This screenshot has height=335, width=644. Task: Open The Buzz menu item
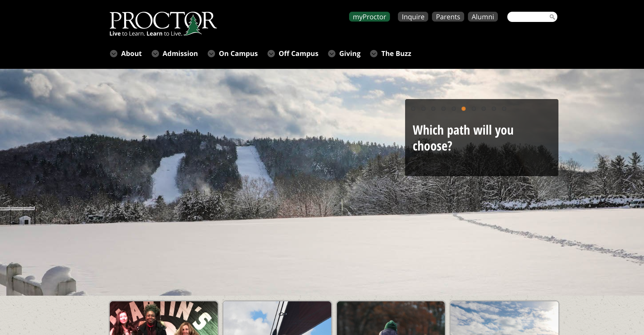click(396, 54)
